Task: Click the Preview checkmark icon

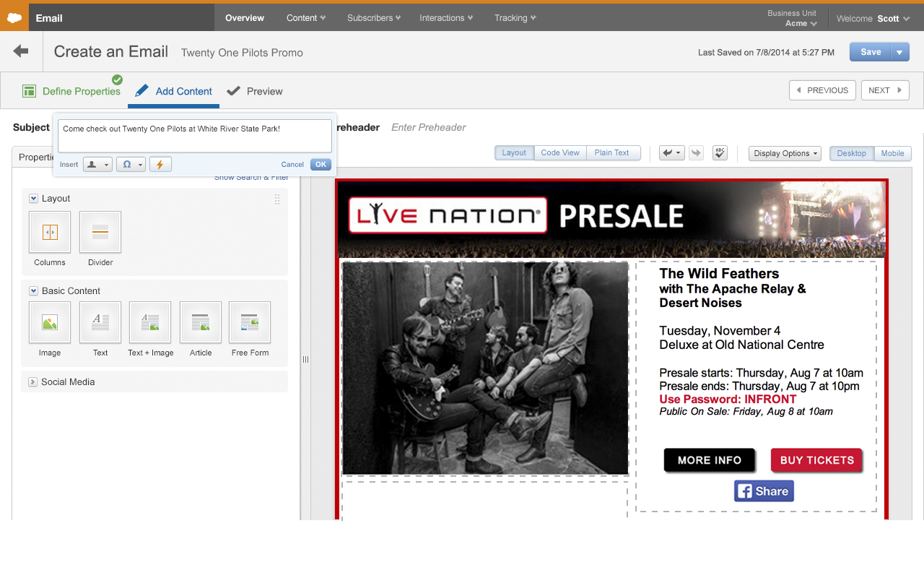Action: pyautogui.click(x=233, y=91)
